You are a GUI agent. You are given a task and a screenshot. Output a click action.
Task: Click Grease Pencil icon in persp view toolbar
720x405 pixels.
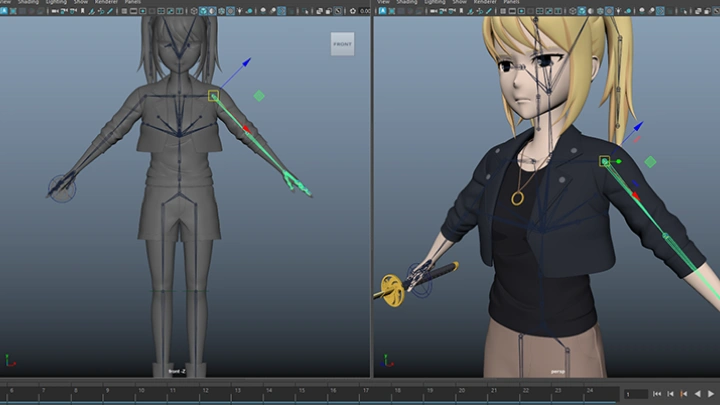click(x=489, y=11)
